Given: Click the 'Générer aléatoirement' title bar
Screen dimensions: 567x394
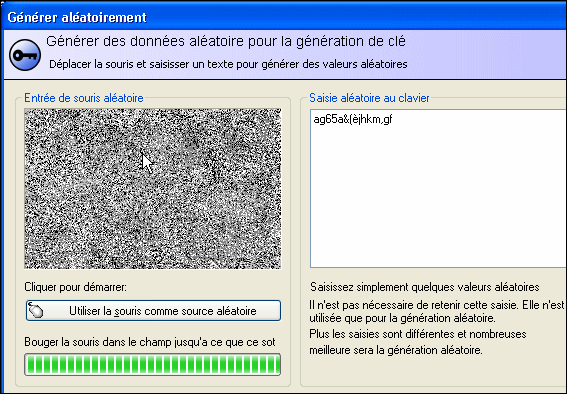Looking at the screenshot, I should [x=284, y=17].
